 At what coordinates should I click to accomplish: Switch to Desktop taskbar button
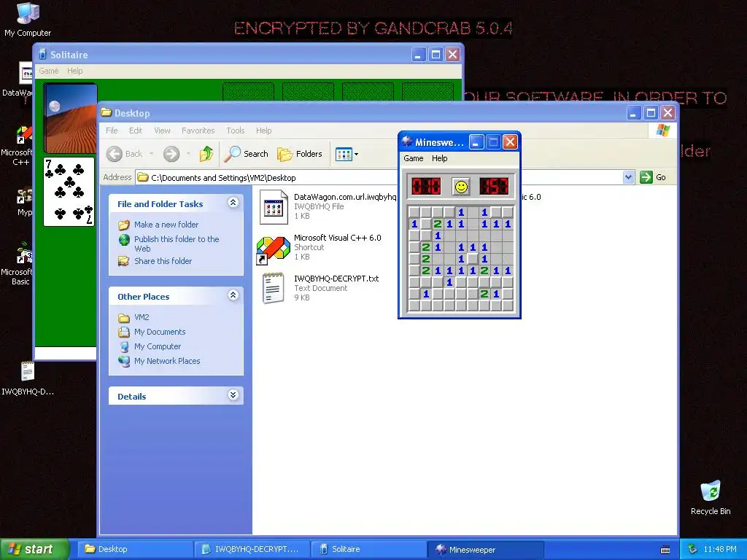click(x=136, y=549)
